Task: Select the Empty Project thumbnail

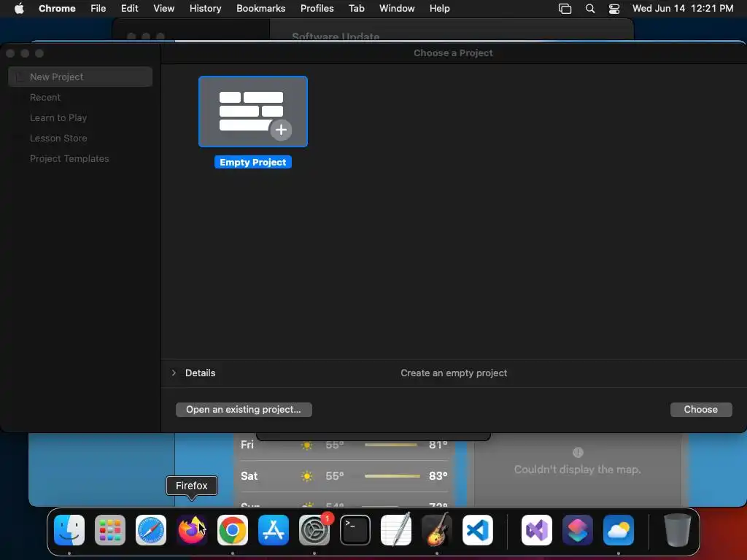Action: tap(253, 112)
